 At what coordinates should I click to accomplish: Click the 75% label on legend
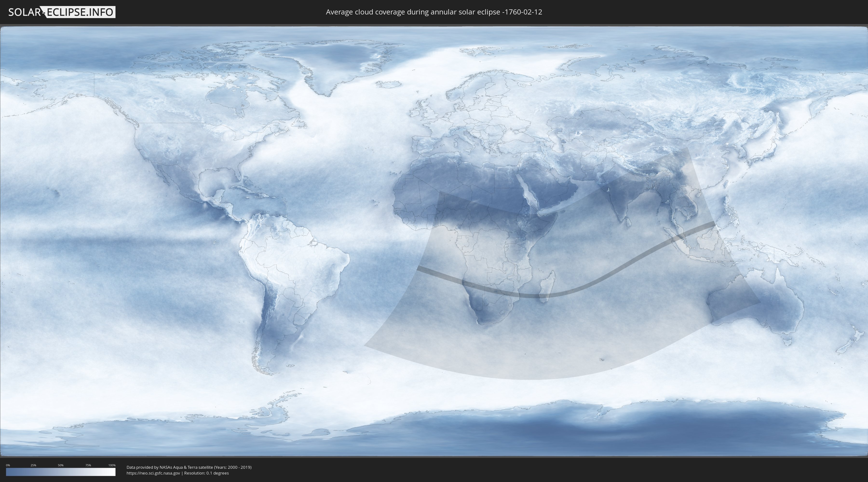88,465
